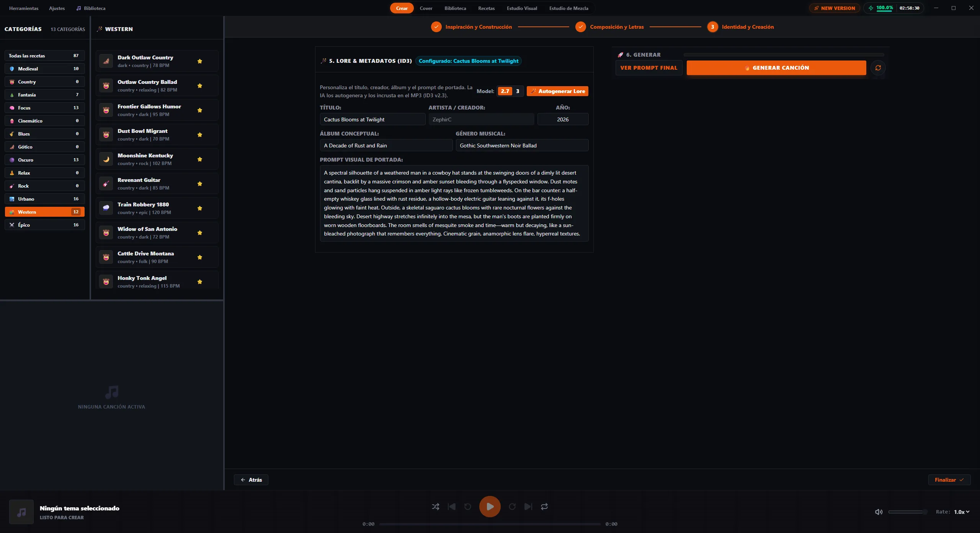
Task: Toggle favorite star for Dust Bowl Migrant
Action: click(x=199, y=135)
